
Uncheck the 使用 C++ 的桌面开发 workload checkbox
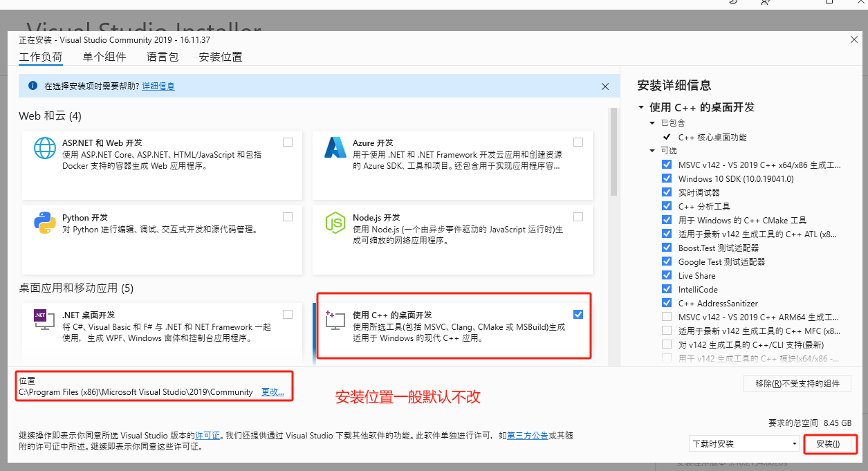(578, 314)
